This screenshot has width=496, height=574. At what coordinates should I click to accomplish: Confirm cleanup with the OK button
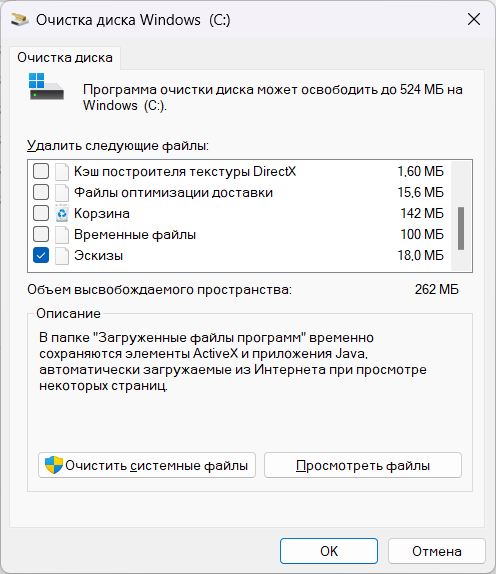click(329, 551)
